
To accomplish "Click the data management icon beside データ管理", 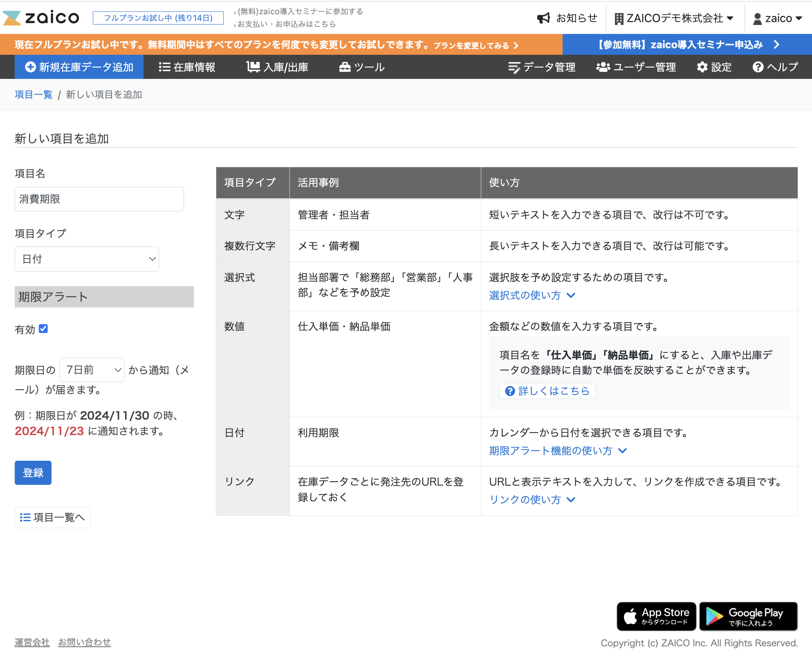I will pyautogui.click(x=514, y=67).
